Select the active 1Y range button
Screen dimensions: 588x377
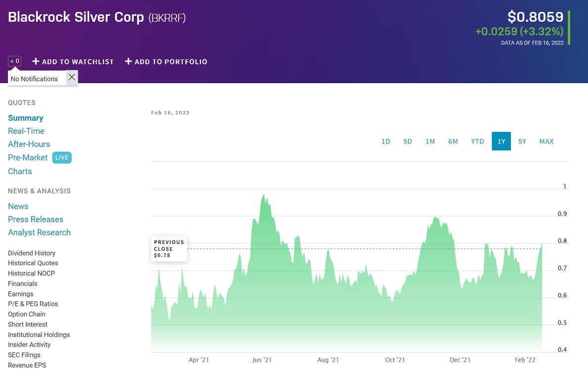tap(501, 141)
